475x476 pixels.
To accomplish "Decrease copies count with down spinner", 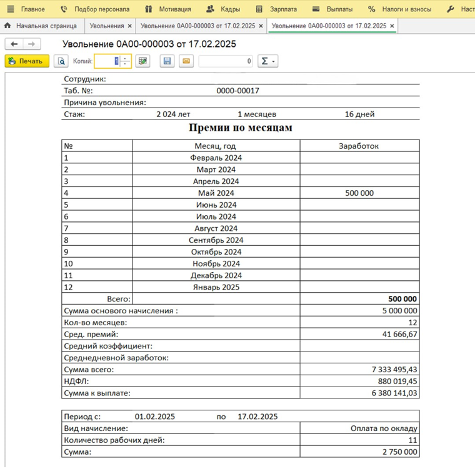I will (x=125, y=64).
